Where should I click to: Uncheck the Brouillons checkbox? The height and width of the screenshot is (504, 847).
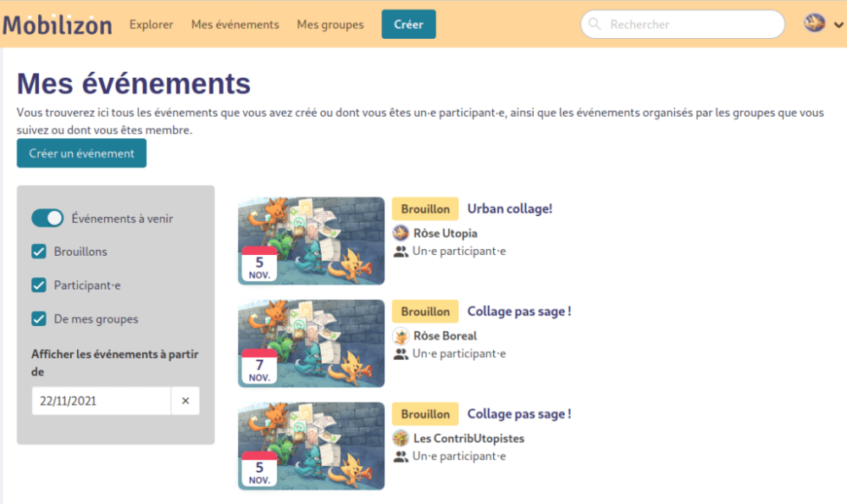[x=39, y=252]
